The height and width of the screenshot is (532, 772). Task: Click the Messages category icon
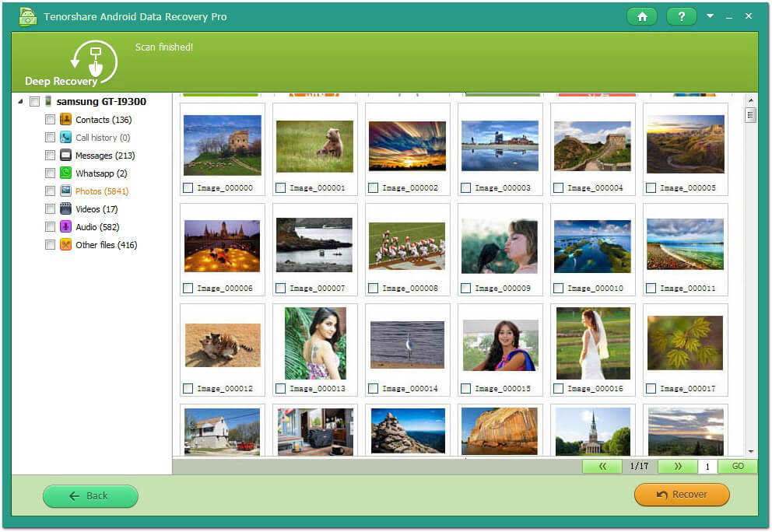coord(65,155)
